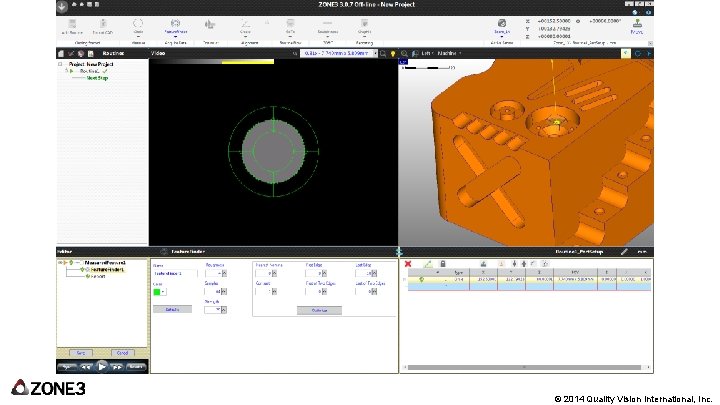Screen dimensions: 720x405
Task: Open the dropdown under the FeatureFinder ribbon button
Action: coord(175,36)
